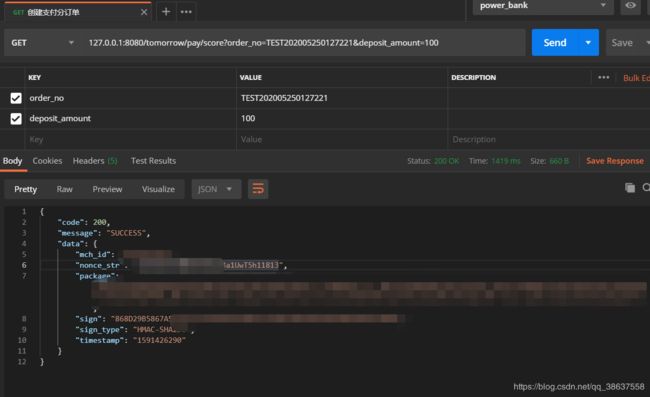
Task: Save the request
Action: [622, 43]
